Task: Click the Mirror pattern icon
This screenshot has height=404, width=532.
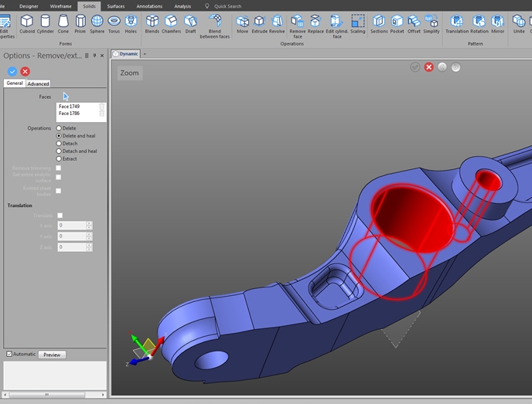Action: click(498, 23)
